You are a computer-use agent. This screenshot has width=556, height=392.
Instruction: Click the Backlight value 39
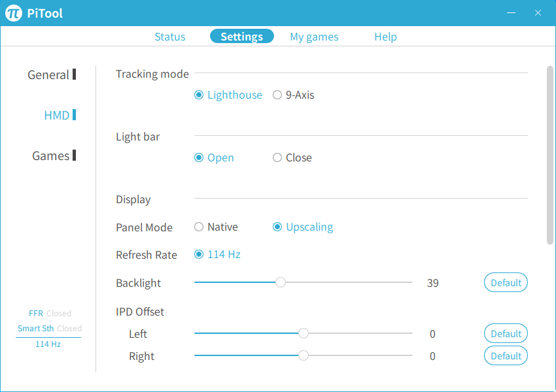(x=432, y=283)
